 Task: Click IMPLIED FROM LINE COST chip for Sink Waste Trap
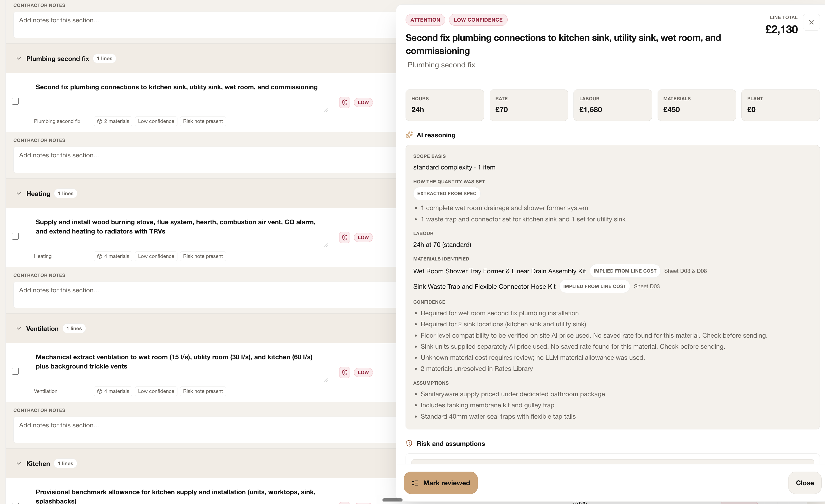(x=595, y=286)
